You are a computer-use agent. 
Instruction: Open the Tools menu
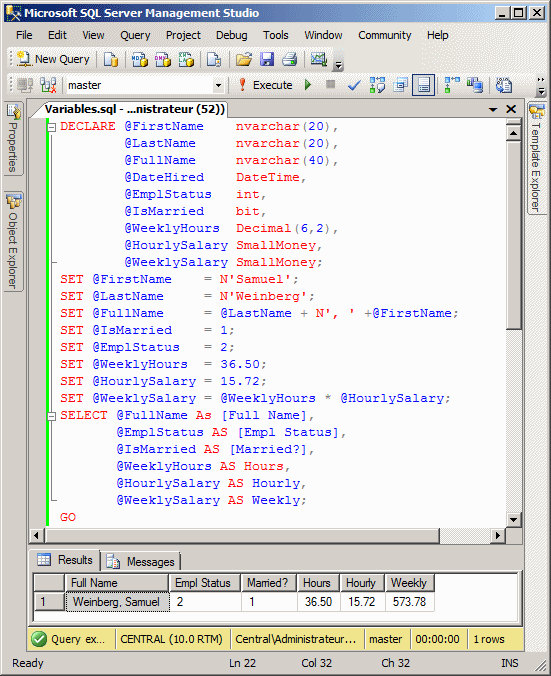click(x=276, y=35)
